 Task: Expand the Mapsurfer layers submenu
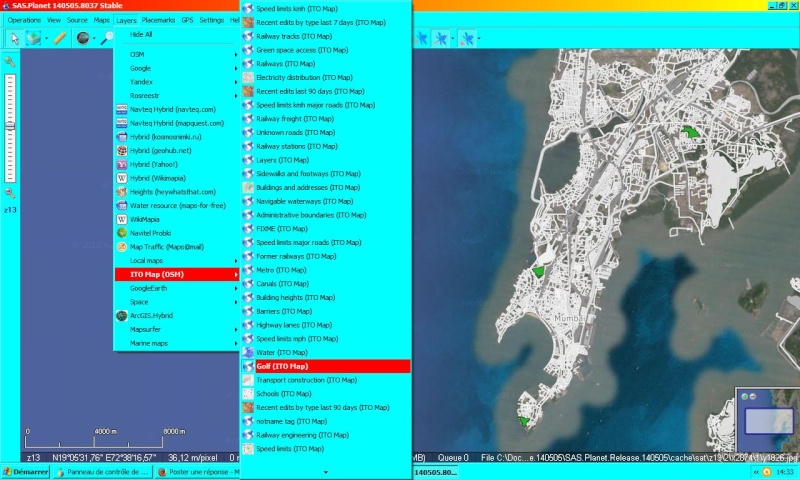(x=177, y=330)
